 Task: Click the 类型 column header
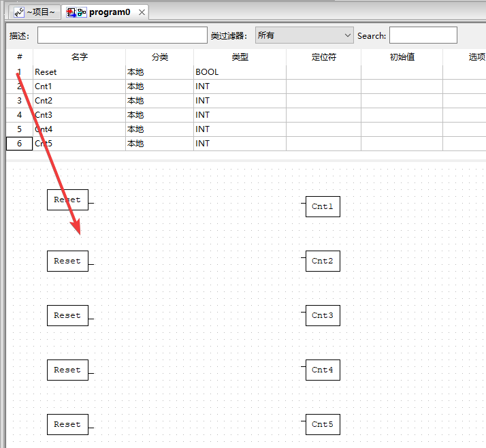pyautogui.click(x=240, y=57)
